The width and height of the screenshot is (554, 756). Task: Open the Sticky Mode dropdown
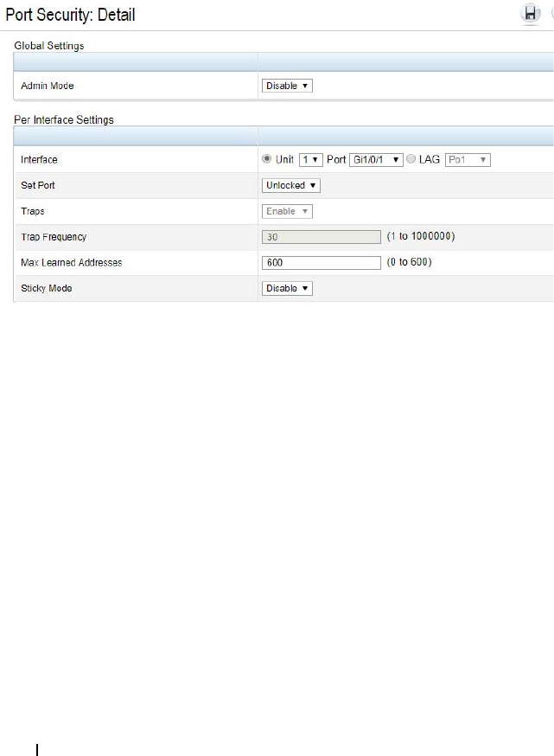pyautogui.click(x=287, y=288)
